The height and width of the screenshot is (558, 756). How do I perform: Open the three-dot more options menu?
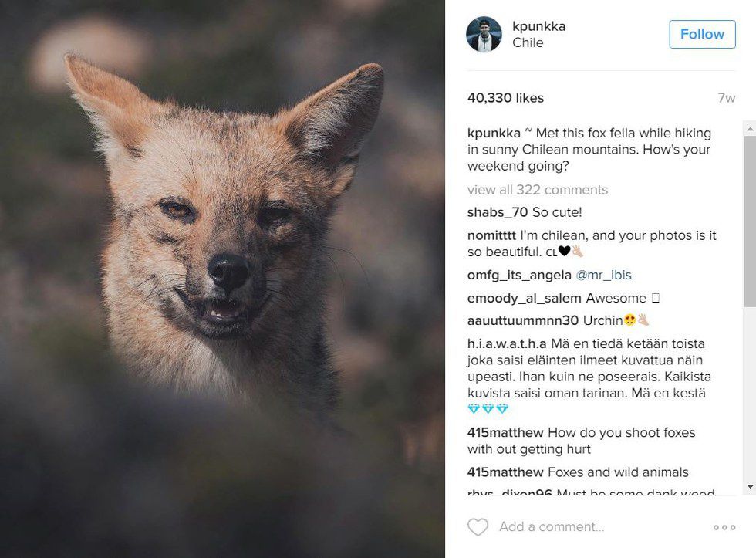pos(724,527)
